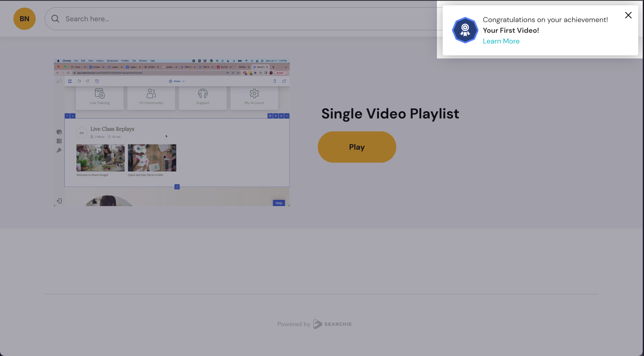This screenshot has height=356, width=644.
Task: Click the FD Community people icon in thumbnail
Action: pos(151,94)
